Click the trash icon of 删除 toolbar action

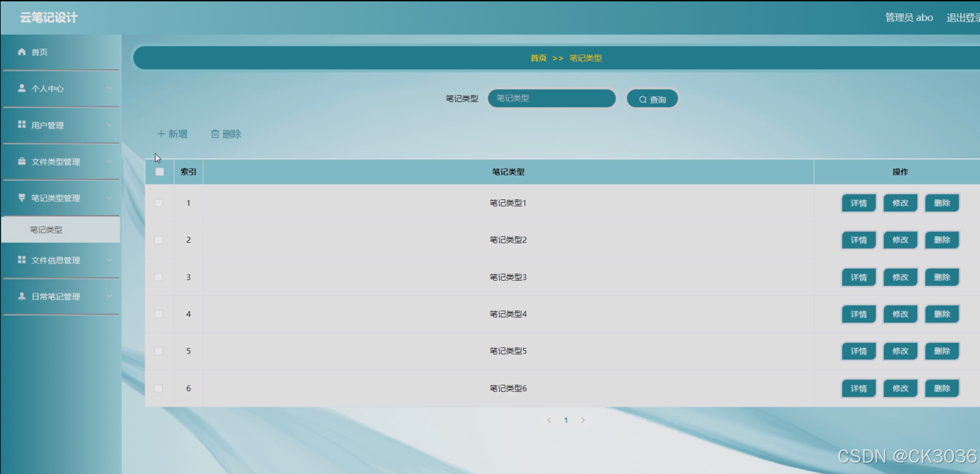click(215, 134)
